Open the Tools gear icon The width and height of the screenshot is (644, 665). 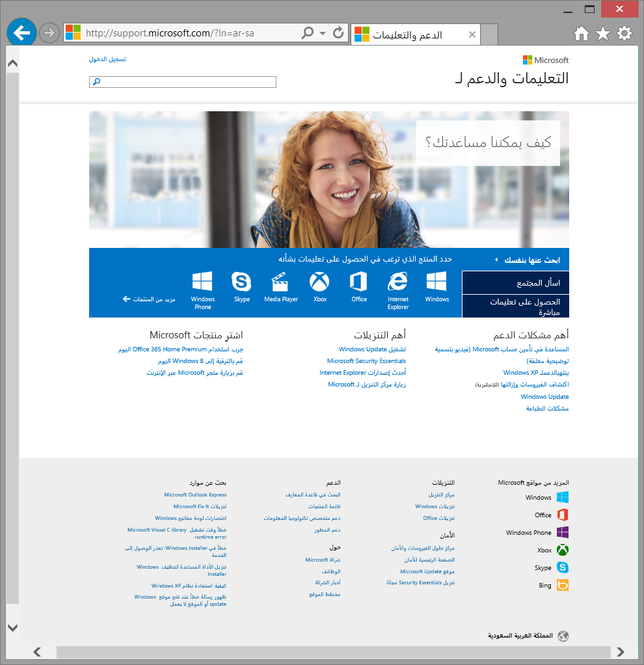(624, 33)
